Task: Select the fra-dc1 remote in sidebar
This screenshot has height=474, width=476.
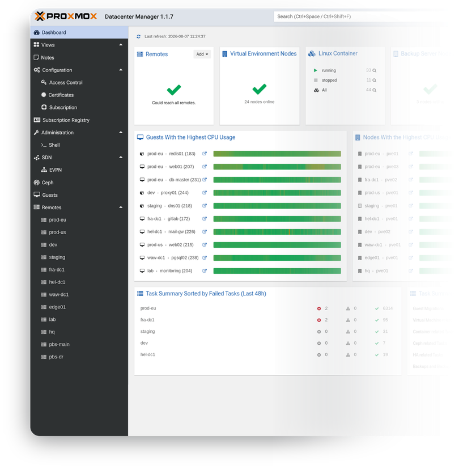Action: click(x=79, y=270)
